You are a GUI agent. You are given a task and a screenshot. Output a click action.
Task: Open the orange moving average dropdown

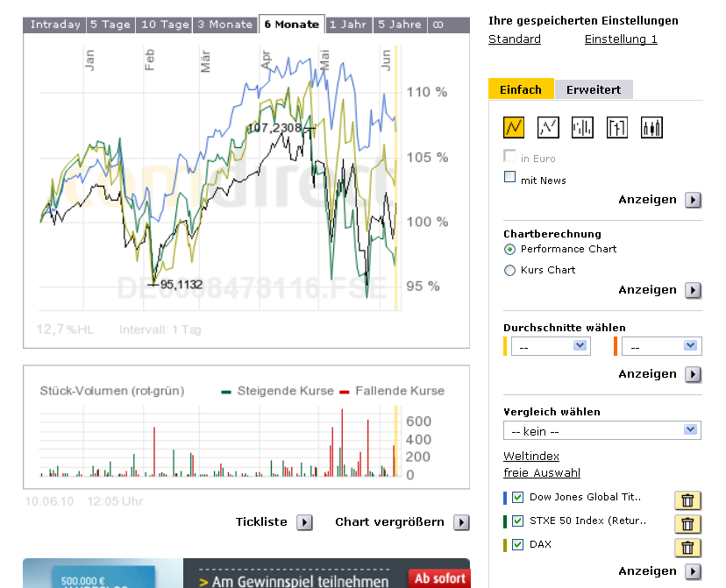click(661, 347)
